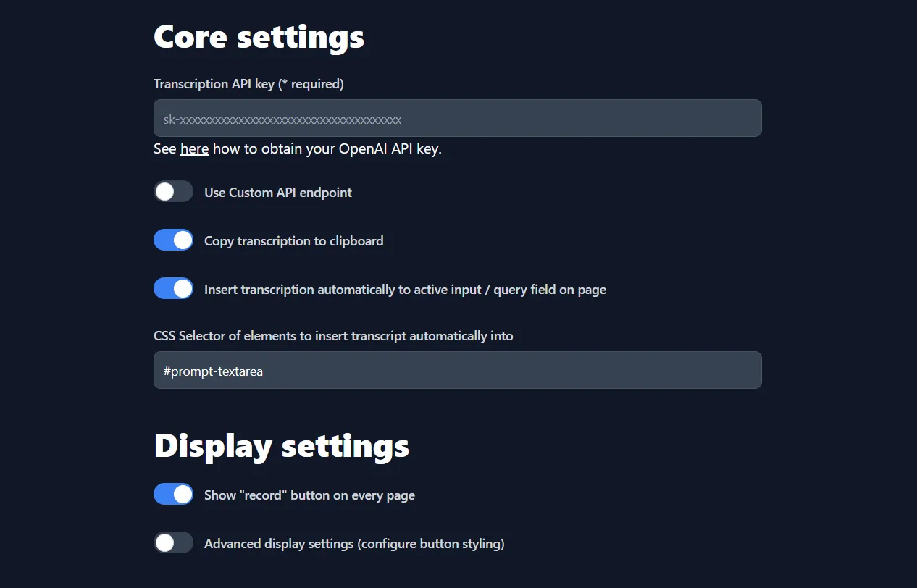Toggle the Use Custom API endpoint switch

pyautogui.click(x=173, y=192)
